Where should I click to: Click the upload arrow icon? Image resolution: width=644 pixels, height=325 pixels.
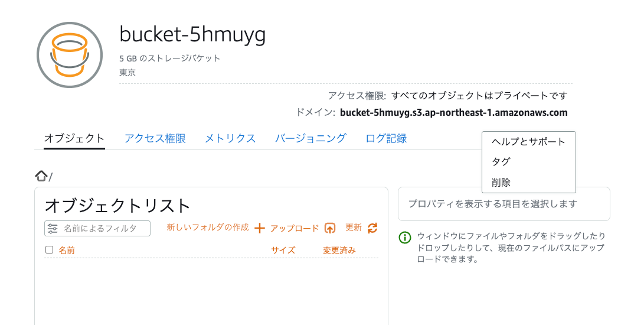330,228
